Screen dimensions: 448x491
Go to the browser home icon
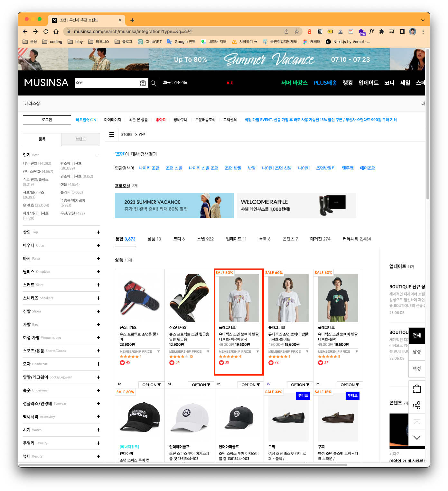tap(56, 32)
